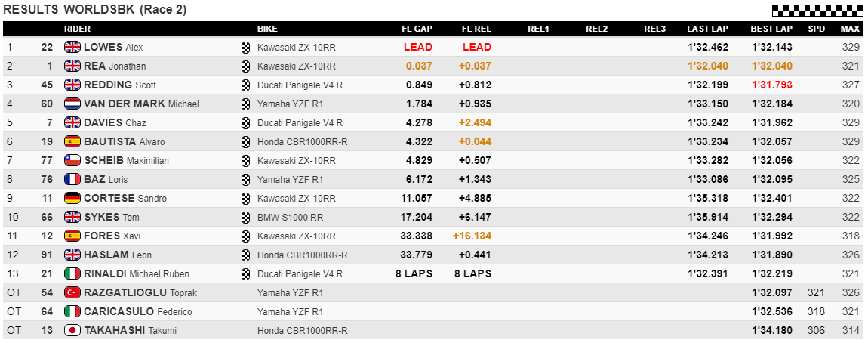
Task: Click the RIDER column header
Action: coord(78,29)
